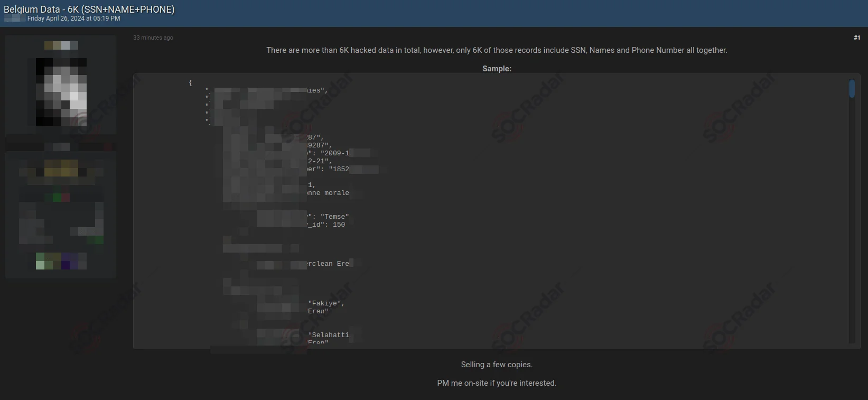
Task: Click the sentence starting "There are more than 6K"
Action: pyautogui.click(x=497, y=50)
